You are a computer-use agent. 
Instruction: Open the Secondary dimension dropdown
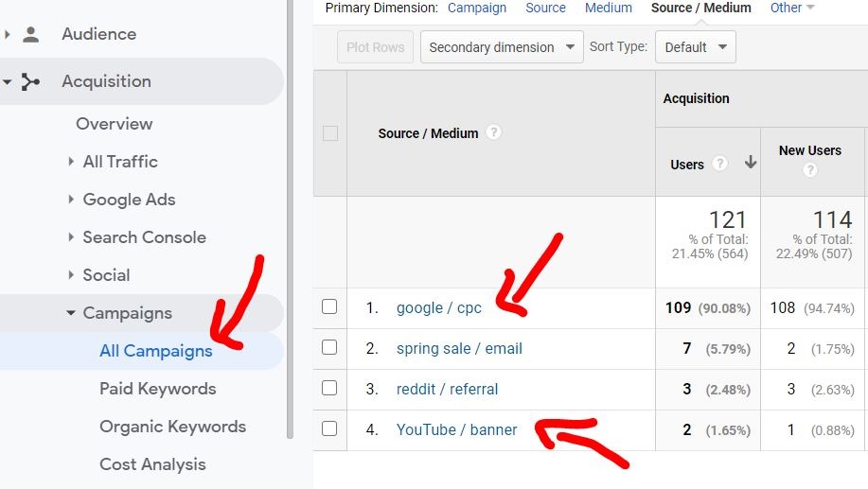[502, 47]
